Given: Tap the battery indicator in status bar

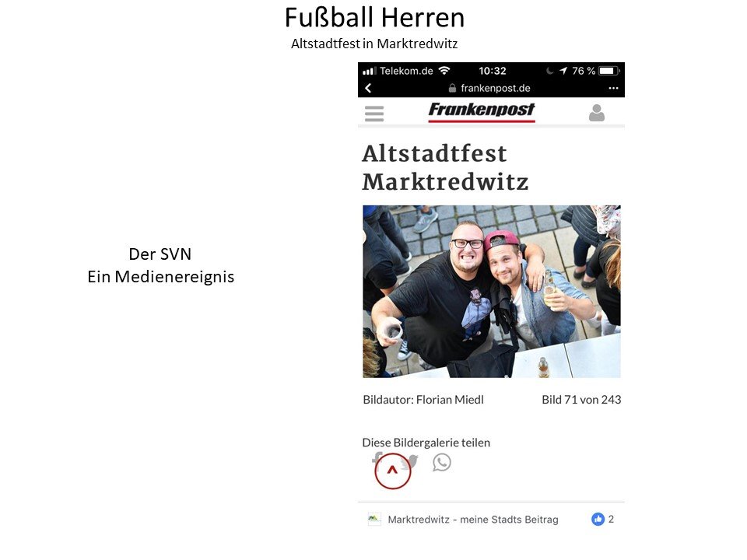Looking at the screenshot, I should [x=608, y=71].
